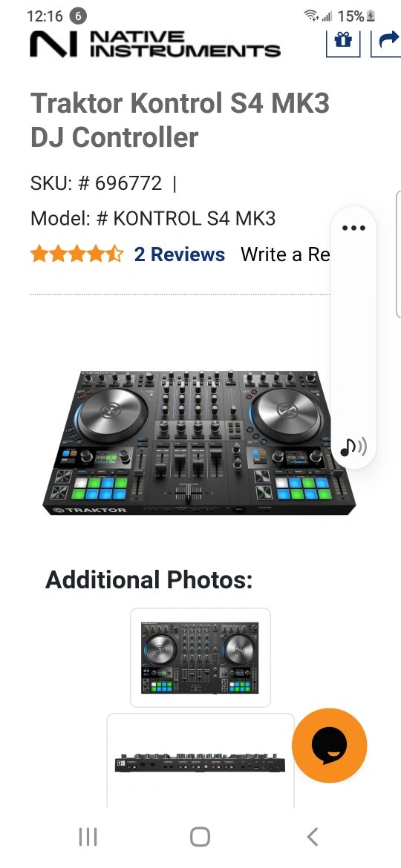Tap the SKU number 696772
401x868 pixels.
(x=128, y=183)
